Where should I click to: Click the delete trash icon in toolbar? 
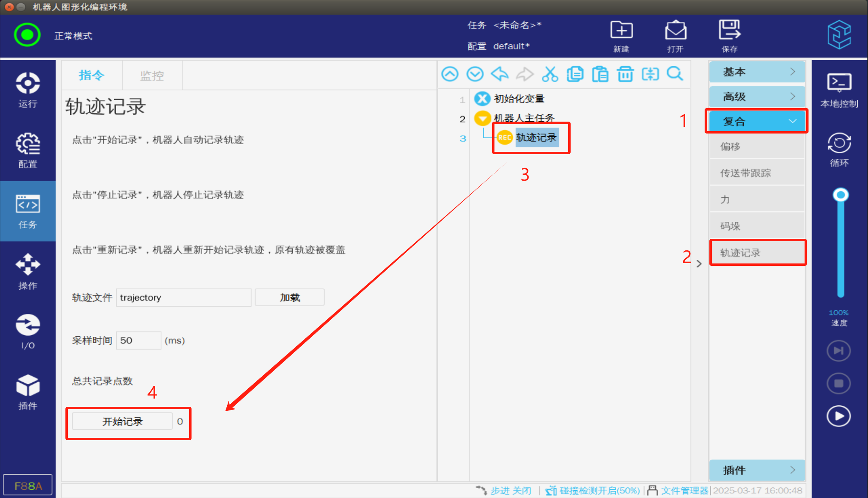click(625, 74)
